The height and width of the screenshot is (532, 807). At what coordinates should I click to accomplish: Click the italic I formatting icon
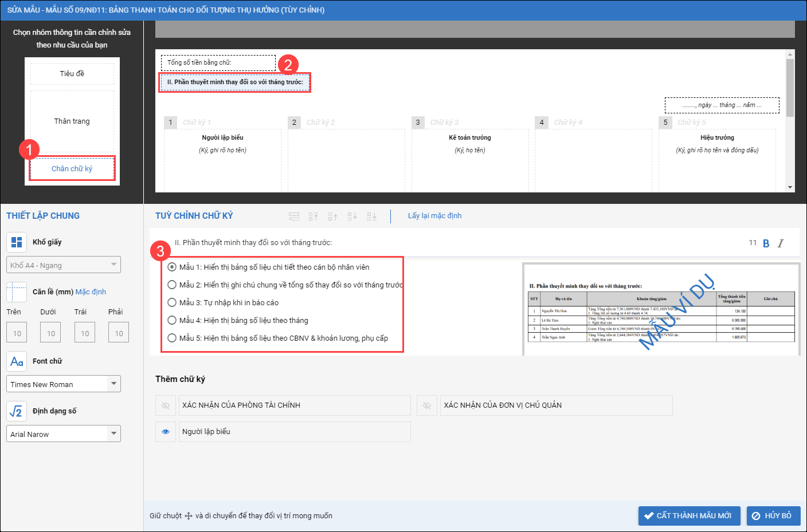pos(780,243)
